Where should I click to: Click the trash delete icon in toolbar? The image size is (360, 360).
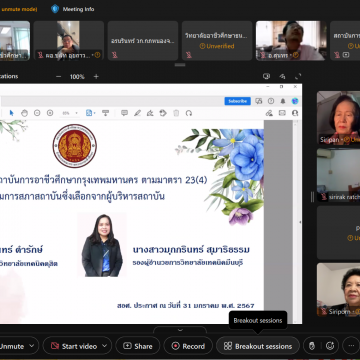[176, 113]
